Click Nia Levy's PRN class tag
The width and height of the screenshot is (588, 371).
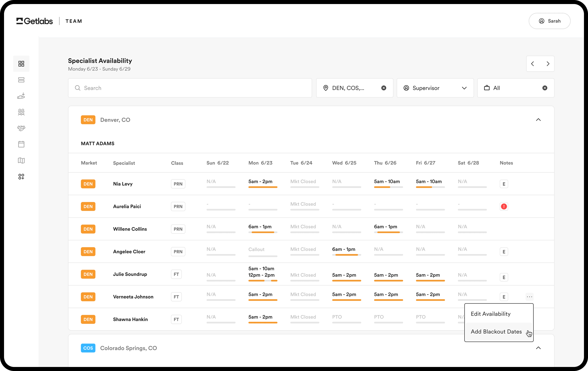(178, 184)
